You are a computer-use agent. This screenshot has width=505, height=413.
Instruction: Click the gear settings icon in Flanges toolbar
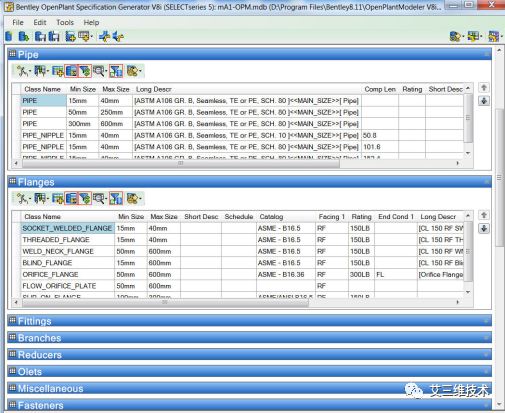point(133,198)
